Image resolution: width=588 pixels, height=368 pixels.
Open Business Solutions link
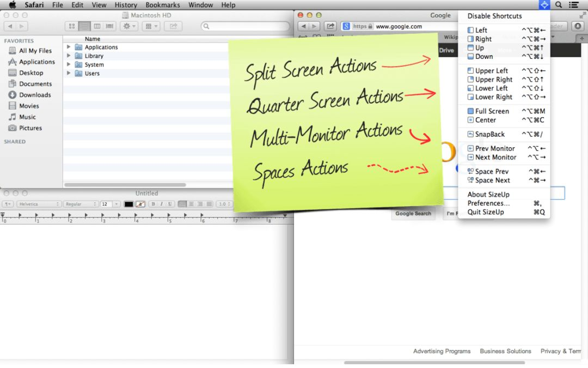point(505,351)
